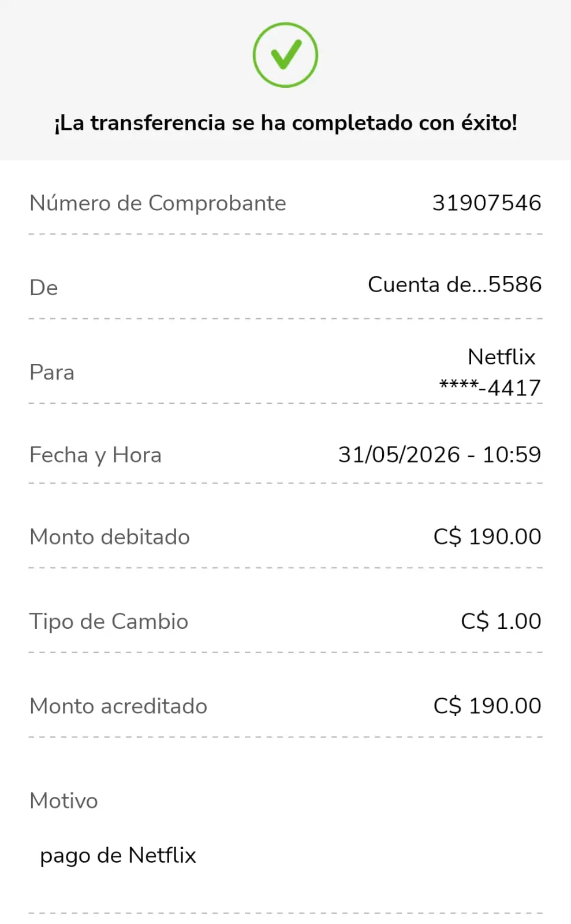Tap masked account number ending 4417
Viewport: 571px width, 924px height.
coord(490,388)
